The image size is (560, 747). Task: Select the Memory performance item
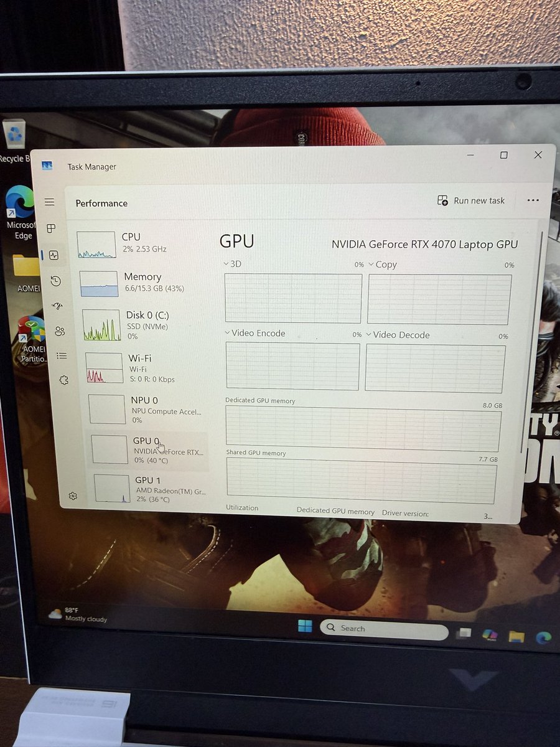point(141,283)
